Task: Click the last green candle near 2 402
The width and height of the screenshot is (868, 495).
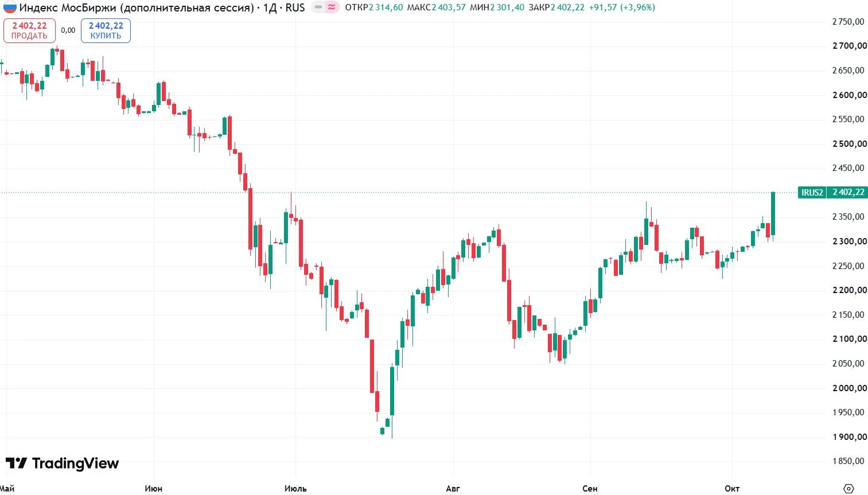Action: 773,213
